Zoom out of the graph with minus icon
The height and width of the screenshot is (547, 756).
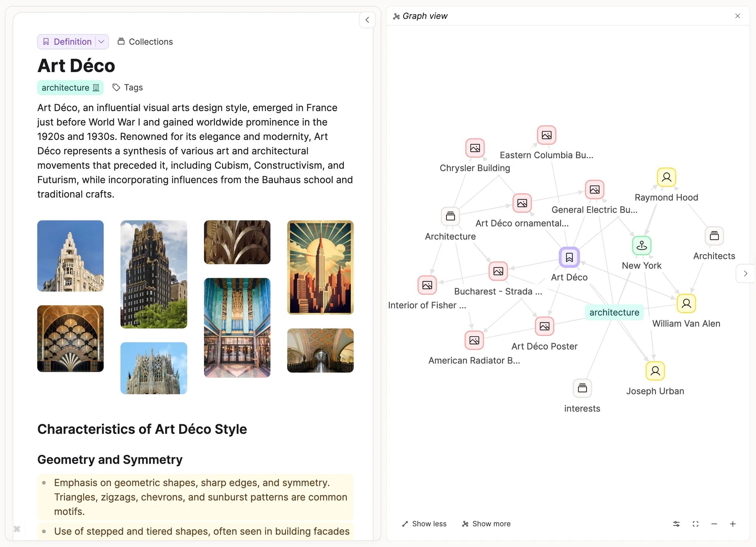click(x=714, y=524)
